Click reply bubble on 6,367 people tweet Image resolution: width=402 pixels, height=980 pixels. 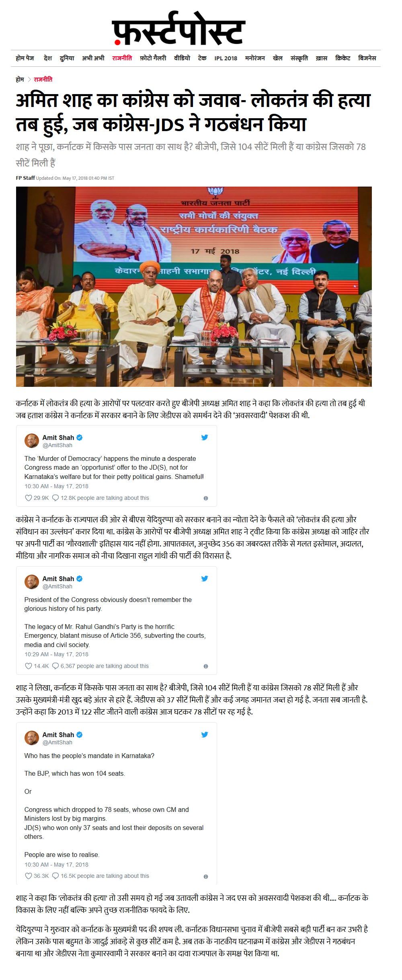point(55,666)
